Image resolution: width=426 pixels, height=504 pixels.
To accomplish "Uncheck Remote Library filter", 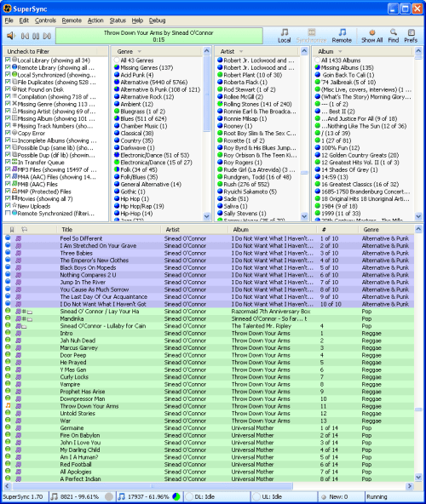I will (8, 67).
